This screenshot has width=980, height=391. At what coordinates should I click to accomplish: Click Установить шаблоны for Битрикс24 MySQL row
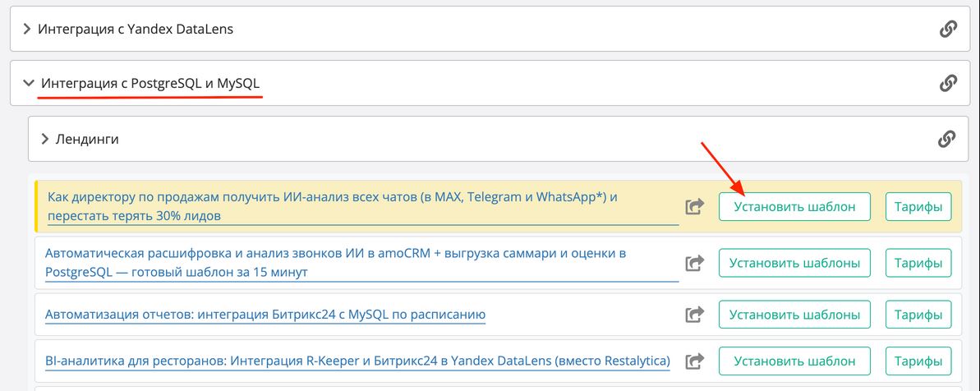[x=794, y=315]
